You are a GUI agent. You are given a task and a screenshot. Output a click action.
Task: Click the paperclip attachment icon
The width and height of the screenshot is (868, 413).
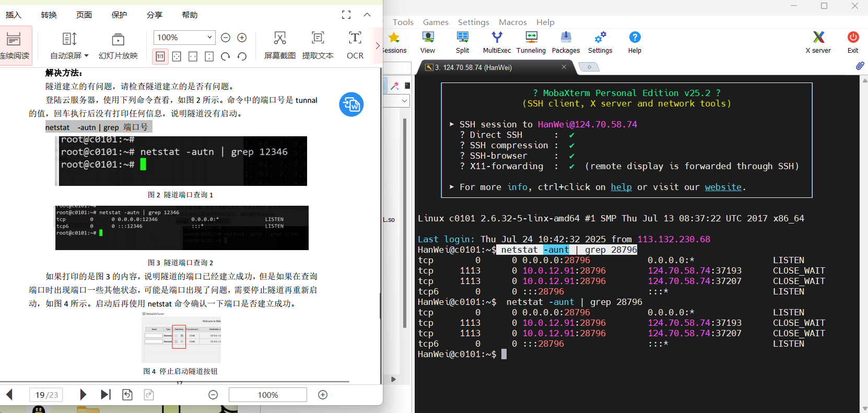(860, 66)
